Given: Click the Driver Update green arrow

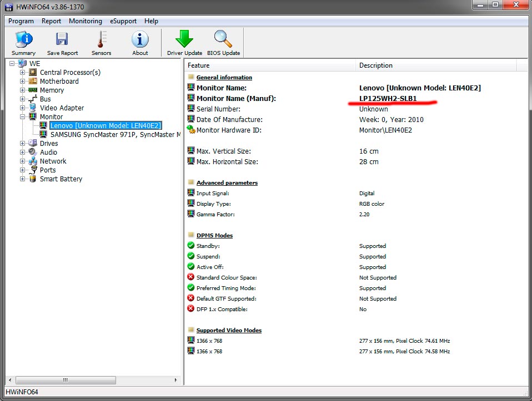Looking at the screenshot, I should 184,39.
